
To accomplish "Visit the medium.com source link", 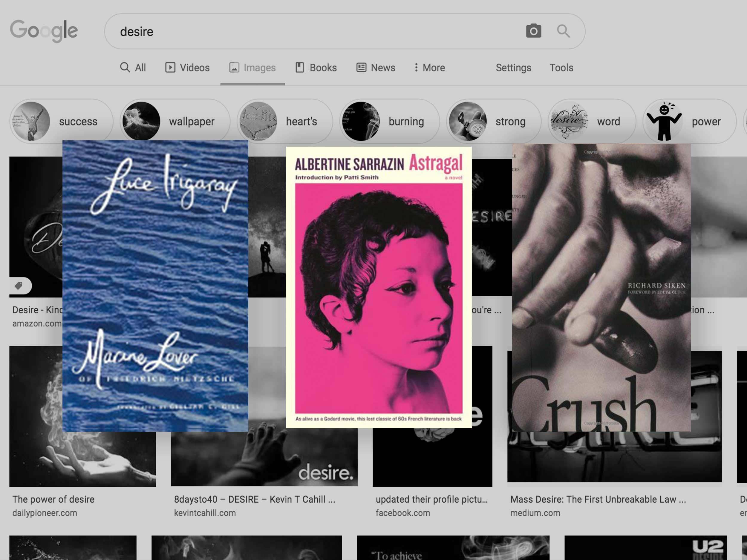I will 535,513.
